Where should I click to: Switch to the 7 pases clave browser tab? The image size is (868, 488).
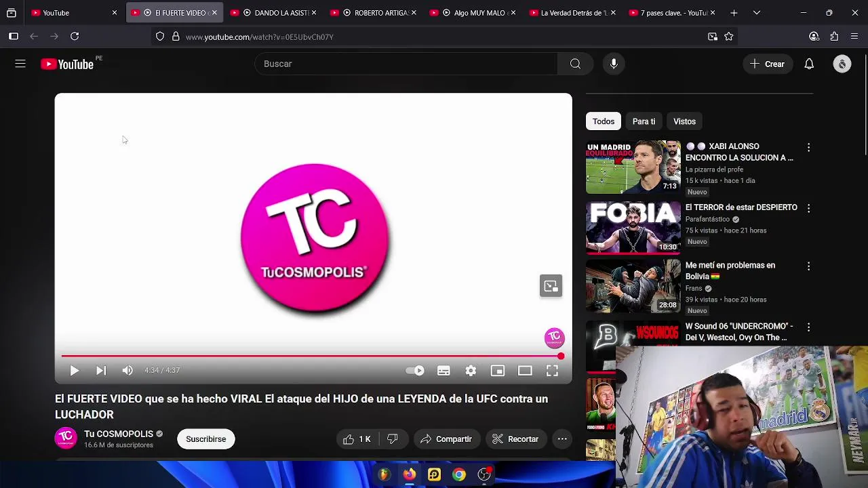coord(671,12)
